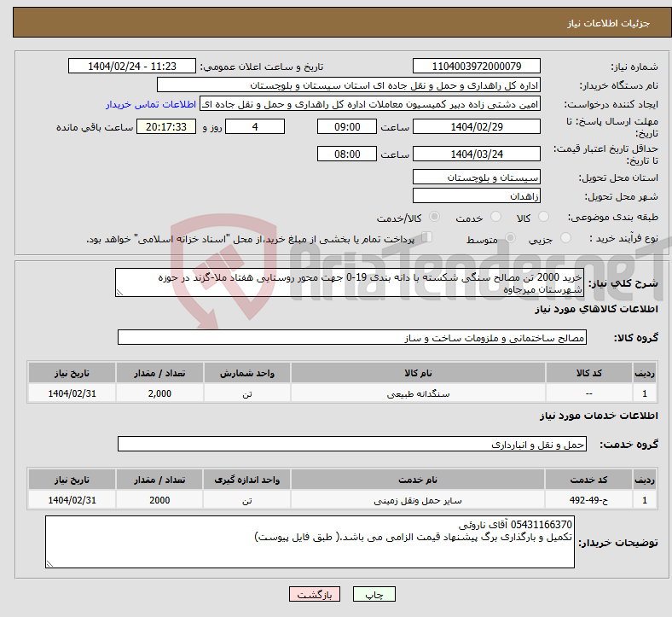Click the remaining days field showing 4

coord(255,126)
